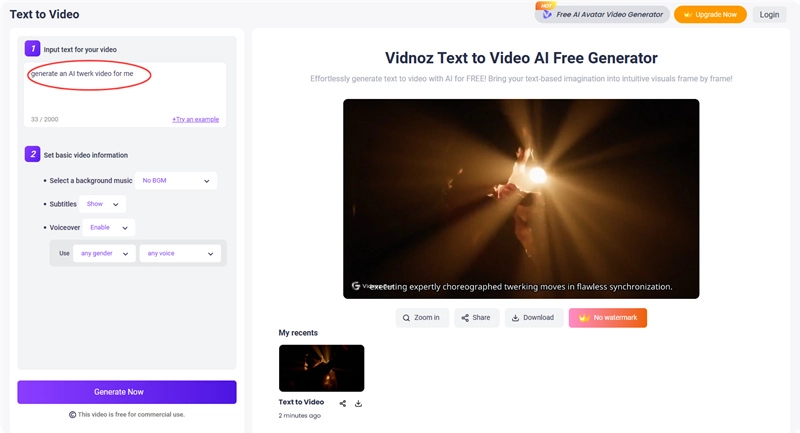Open the Subtitles Show dropdown
This screenshot has height=433, width=800.
click(x=102, y=204)
